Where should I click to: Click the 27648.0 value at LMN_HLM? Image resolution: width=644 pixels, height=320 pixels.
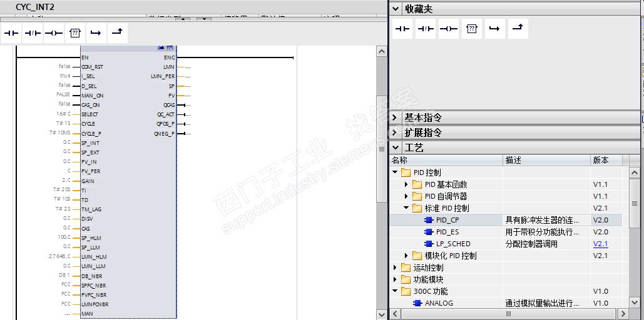59,257
